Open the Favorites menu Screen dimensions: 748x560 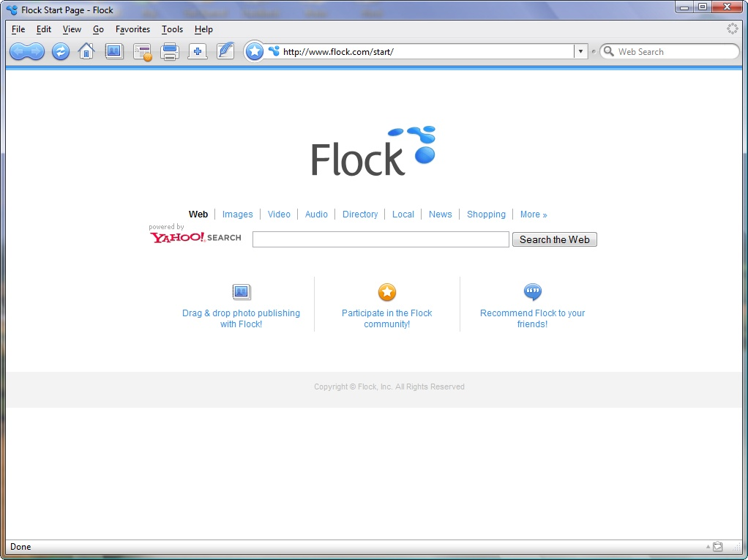pos(132,29)
